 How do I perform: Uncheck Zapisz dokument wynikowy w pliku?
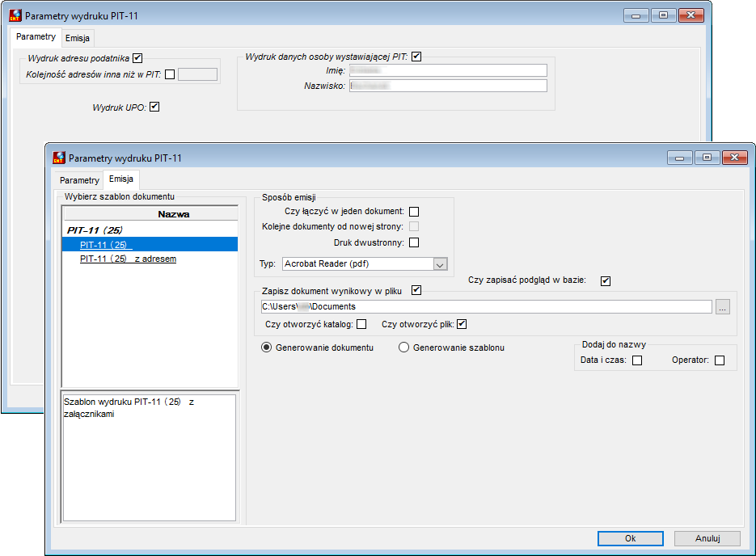[416, 290]
